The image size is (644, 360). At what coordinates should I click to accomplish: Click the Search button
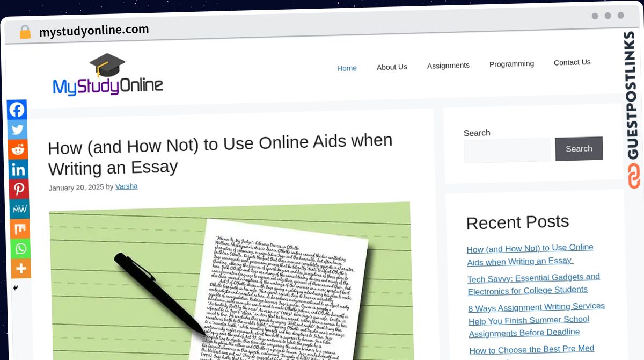coord(579,149)
